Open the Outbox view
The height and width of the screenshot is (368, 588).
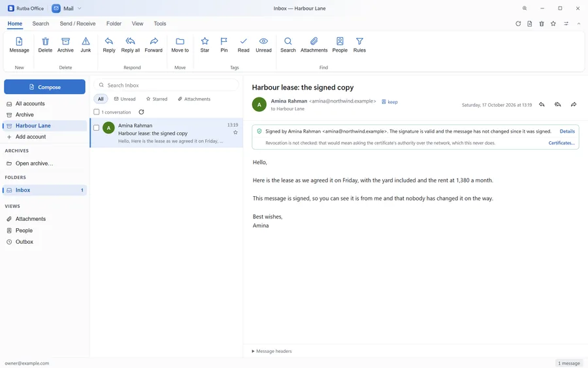tap(44, 242)
